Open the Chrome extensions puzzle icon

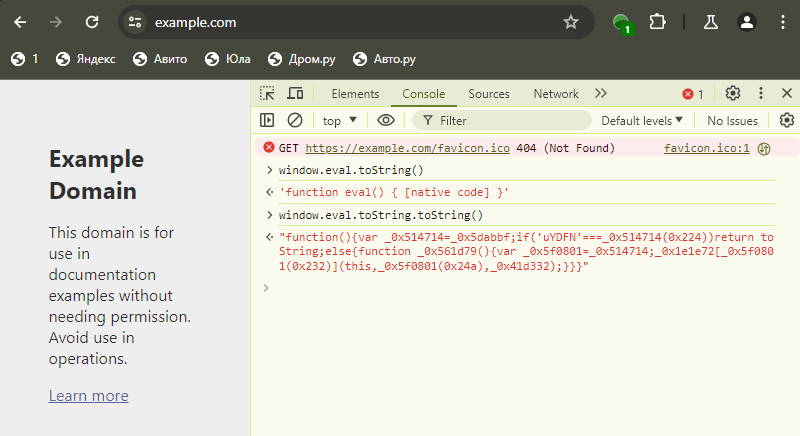coord(657,22)
